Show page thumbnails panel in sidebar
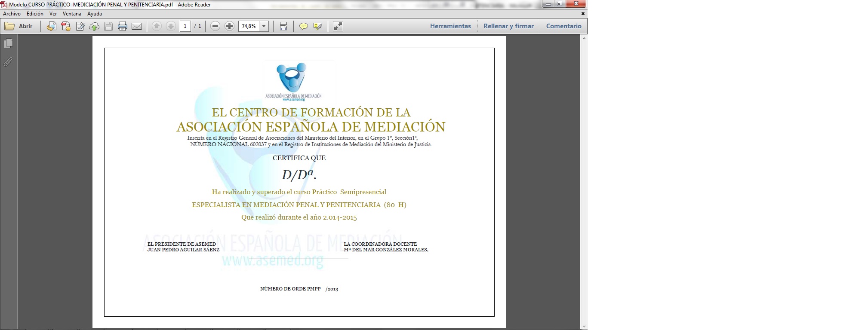This screenshot has width=868, height=330. [8, 43]
